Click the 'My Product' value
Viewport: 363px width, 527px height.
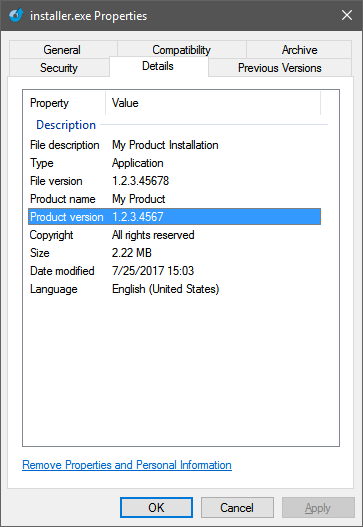point(138,199)
